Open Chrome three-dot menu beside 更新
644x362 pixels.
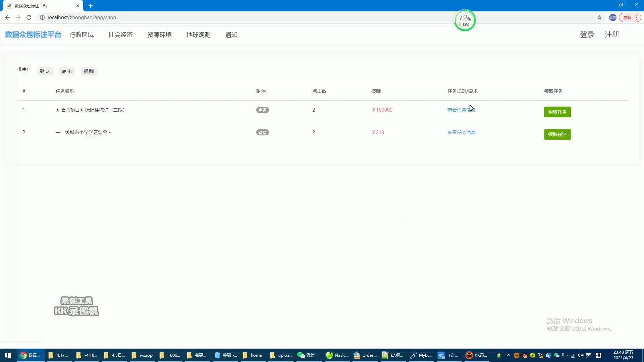pos(637,17)
